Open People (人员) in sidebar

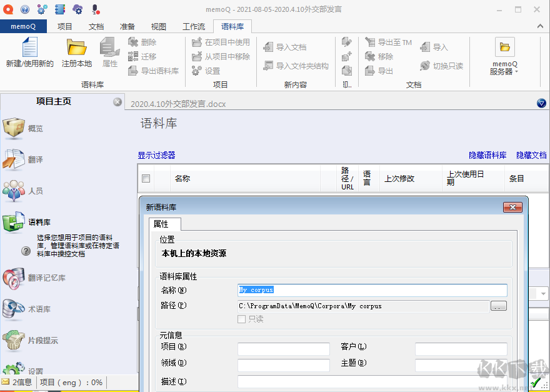pos(22,191)
